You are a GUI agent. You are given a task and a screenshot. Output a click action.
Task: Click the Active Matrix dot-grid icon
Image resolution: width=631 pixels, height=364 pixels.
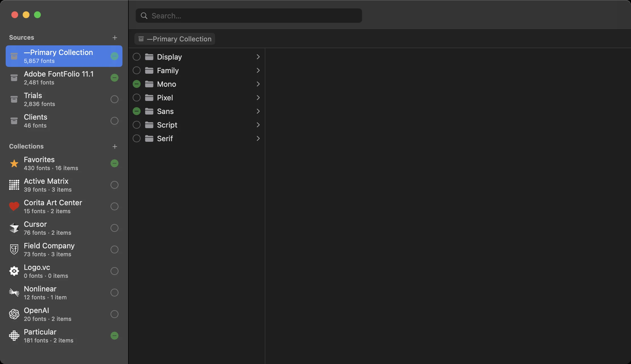click(14, 185)
